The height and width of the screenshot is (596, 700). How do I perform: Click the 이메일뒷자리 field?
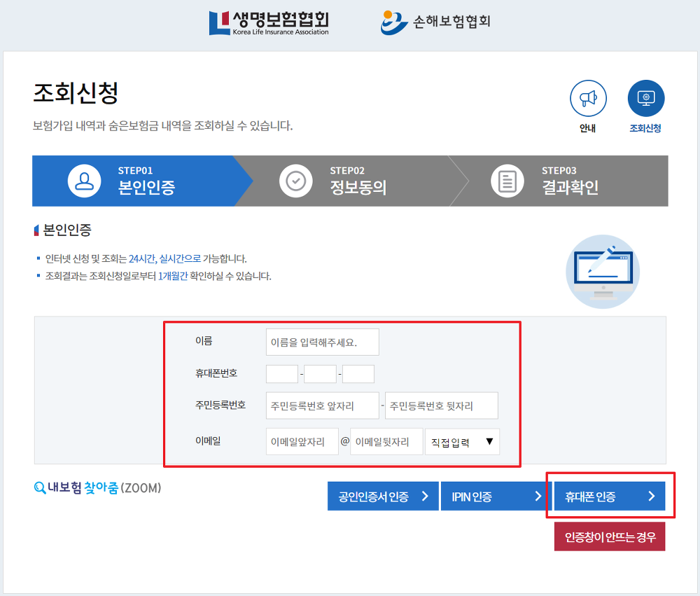(386, 442)
